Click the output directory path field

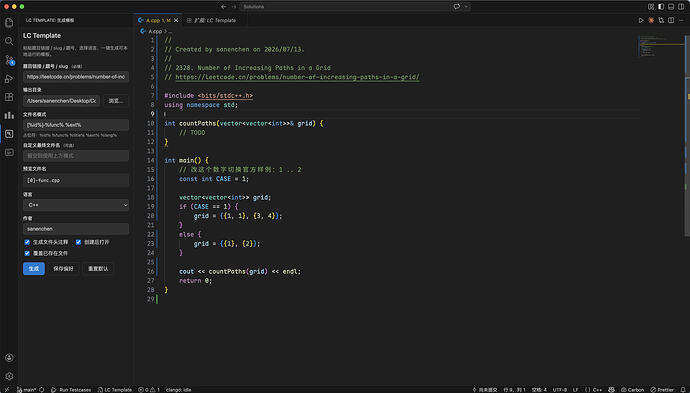[x=61, y=101]
